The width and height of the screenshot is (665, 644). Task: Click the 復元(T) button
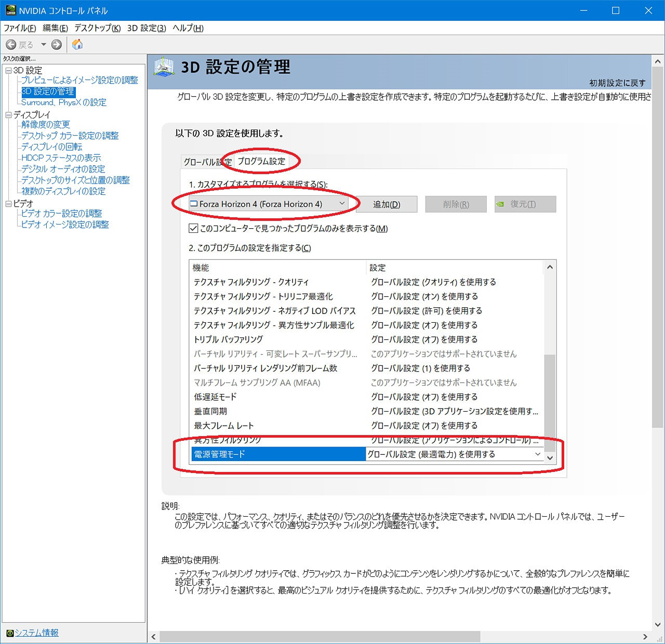[525, 204]
